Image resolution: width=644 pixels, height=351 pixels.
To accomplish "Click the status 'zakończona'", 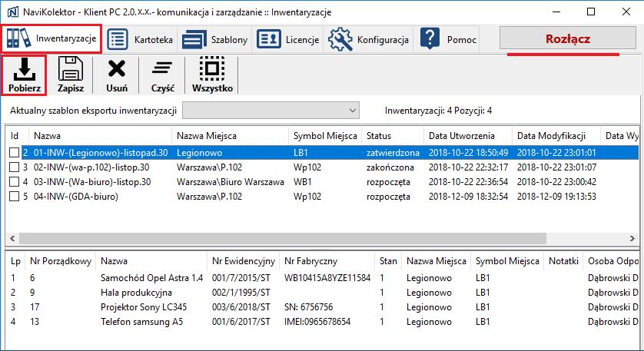I will click(390, 167).
